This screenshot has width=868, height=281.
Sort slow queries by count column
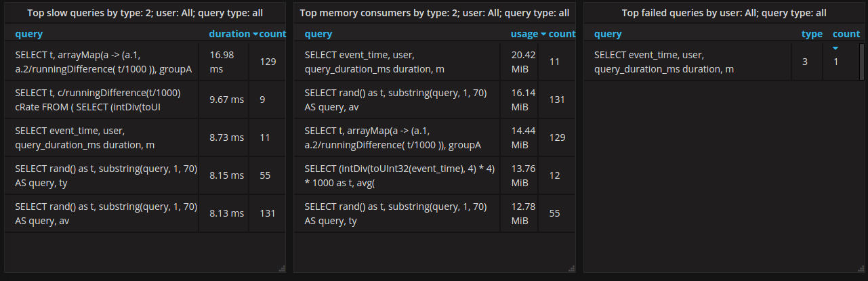pos(272,34)
